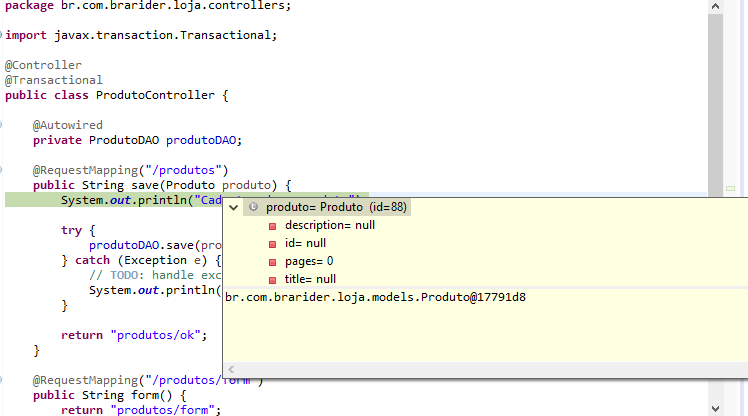
Task: Select the id field red square icon
Action: pos(272,244)
